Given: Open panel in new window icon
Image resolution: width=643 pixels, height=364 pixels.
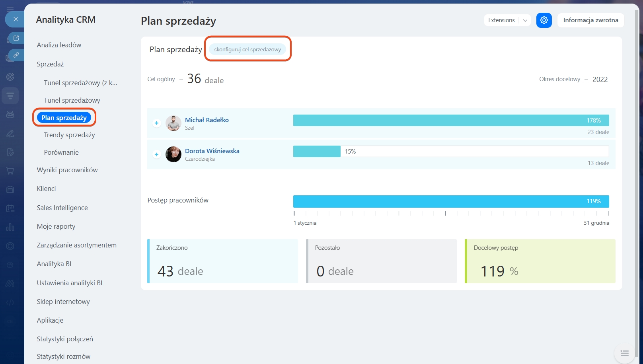Looking at the screenshot, I should coord(16,38).
